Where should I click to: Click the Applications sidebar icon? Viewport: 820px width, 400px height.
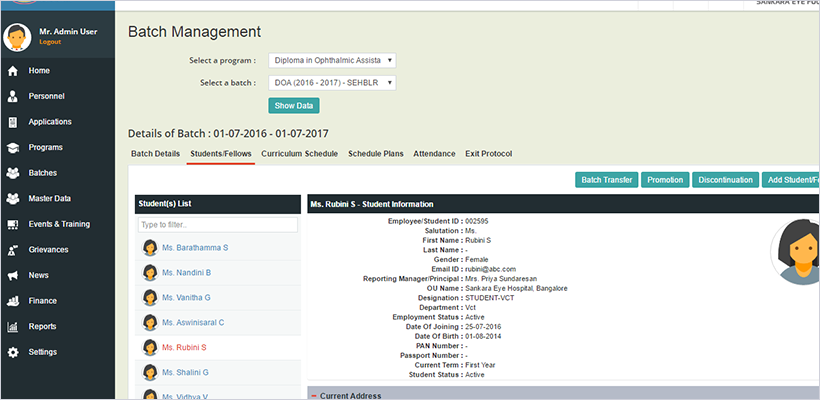13,122
